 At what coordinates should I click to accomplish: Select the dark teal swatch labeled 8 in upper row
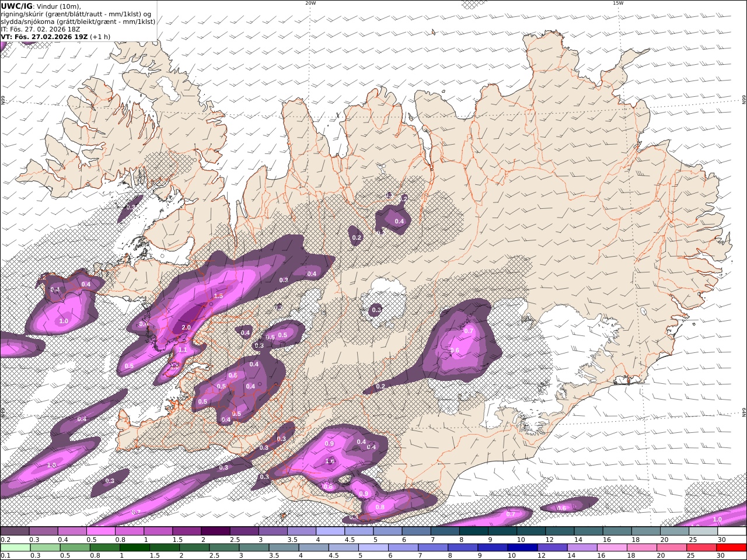click(x=474, y=531)
